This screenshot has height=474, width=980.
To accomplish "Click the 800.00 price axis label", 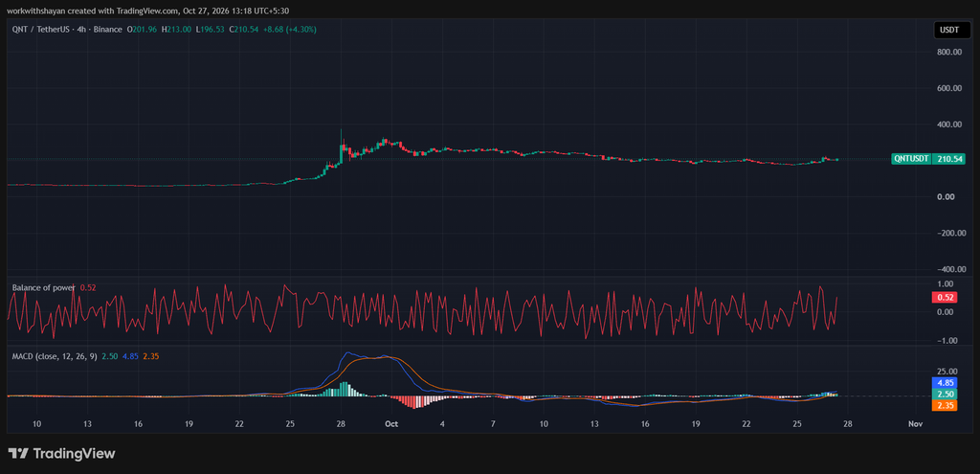I will coord(948,52).
